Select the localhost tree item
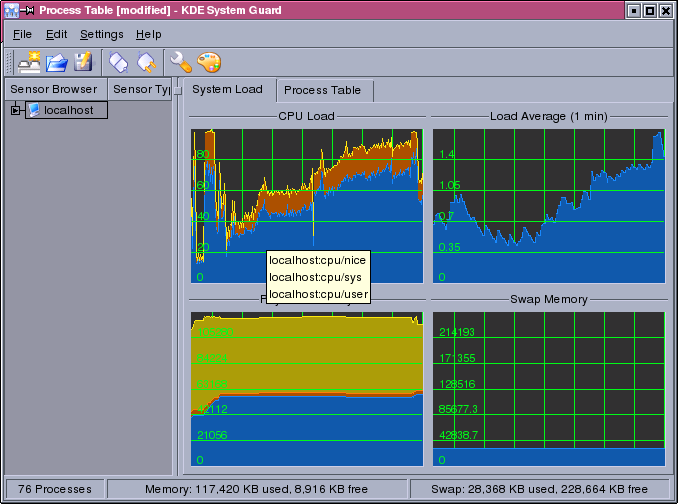Screen dimensions: 678x504 coord(66,110)
